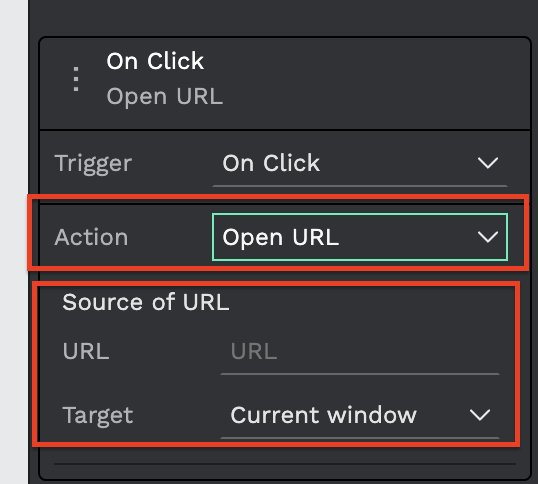538x484 pixels.
Task: Open the Target dropdown showing Current window
Action: point(360,415)
